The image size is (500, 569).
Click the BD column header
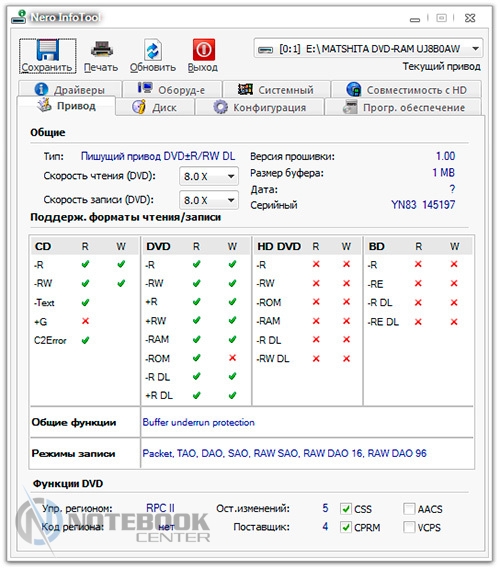[377, 246]
